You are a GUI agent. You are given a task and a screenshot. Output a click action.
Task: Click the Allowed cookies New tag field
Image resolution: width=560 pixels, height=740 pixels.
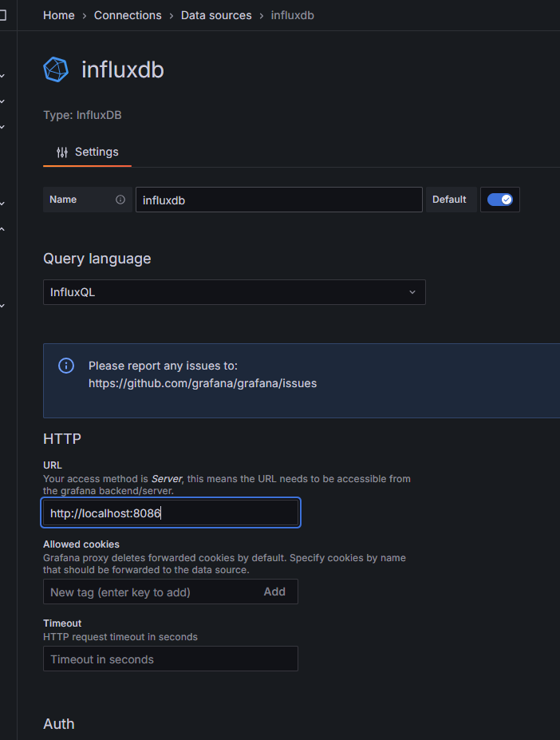[148, 592]
